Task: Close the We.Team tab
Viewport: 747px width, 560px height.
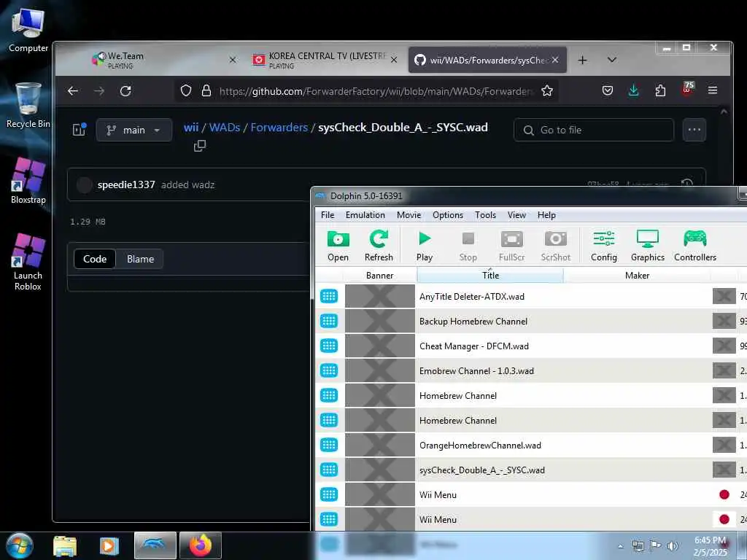Action: [x=233, y=60]
